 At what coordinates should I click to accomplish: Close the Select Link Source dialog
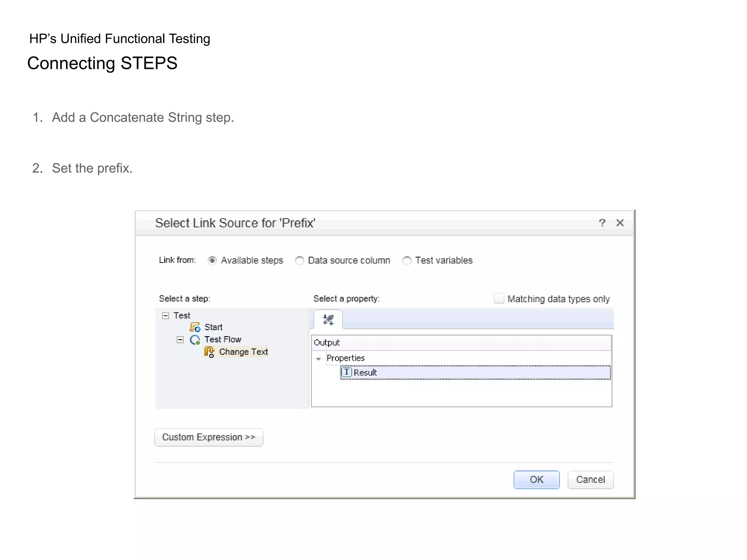(x=620, y=223)
